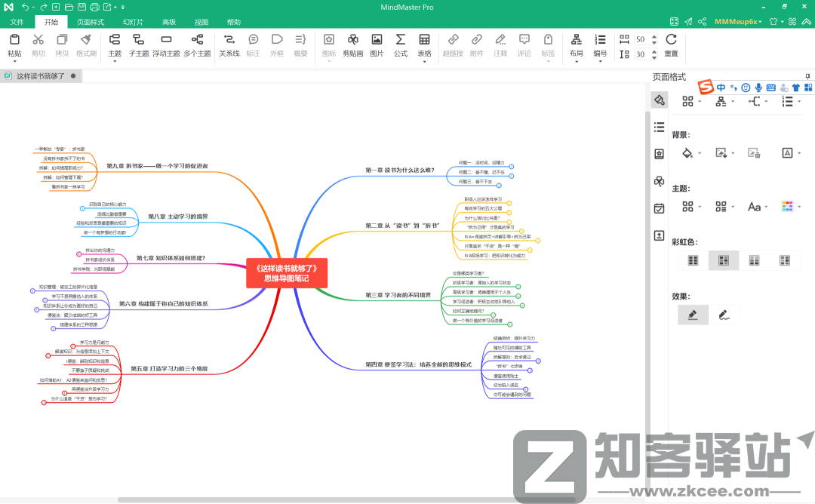This screenshot has height=504, width=815.
Task: Click the Paste (粘贴) button
Action: tap(14, 45)
